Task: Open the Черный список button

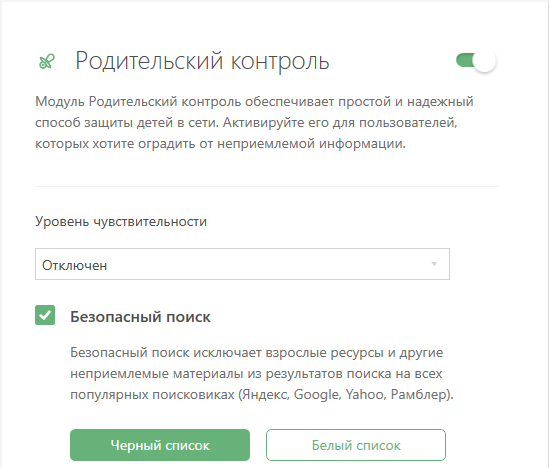Action: click(x=160, y=445)
